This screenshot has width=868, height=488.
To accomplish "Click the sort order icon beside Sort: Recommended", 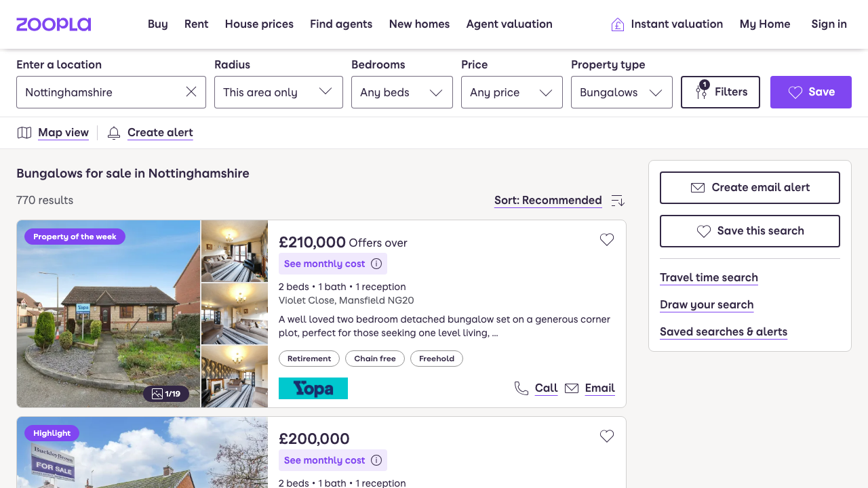I will [x=618, y=201].
